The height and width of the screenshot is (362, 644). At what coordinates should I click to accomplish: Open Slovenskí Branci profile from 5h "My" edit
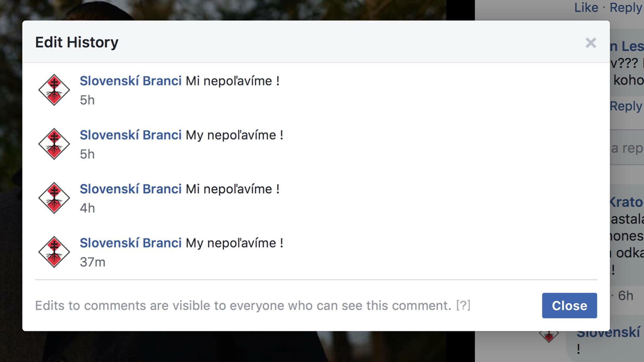click(130, 135)
